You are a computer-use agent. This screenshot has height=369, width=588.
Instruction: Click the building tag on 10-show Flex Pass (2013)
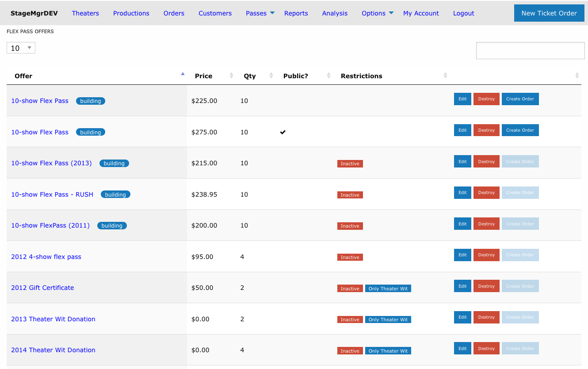[114, 163]
